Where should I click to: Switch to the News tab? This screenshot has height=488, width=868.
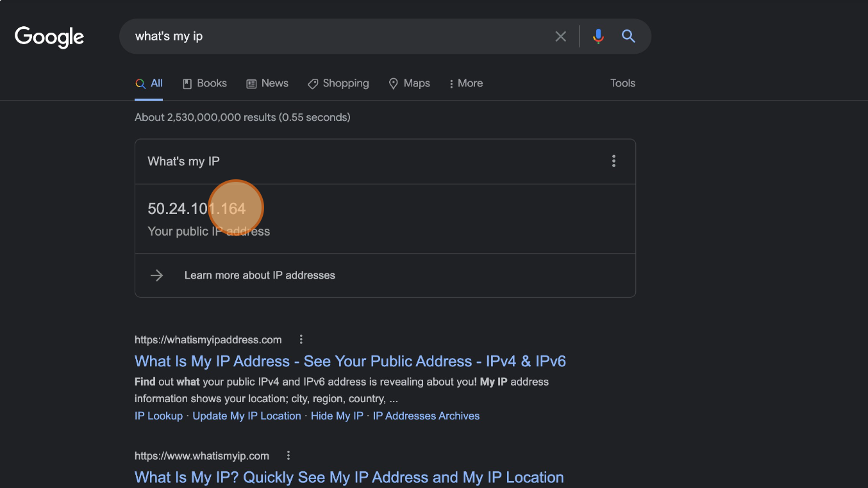click(267, 83)
